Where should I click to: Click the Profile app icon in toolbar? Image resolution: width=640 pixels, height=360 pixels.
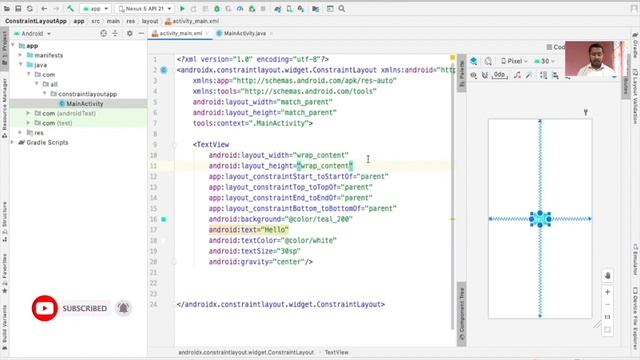240,9
